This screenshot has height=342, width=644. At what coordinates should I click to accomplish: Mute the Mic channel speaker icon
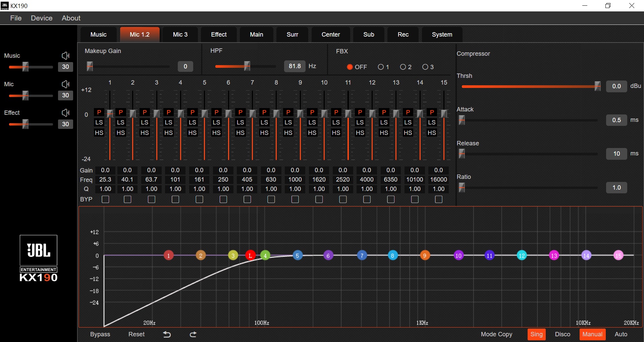(65, 84)
